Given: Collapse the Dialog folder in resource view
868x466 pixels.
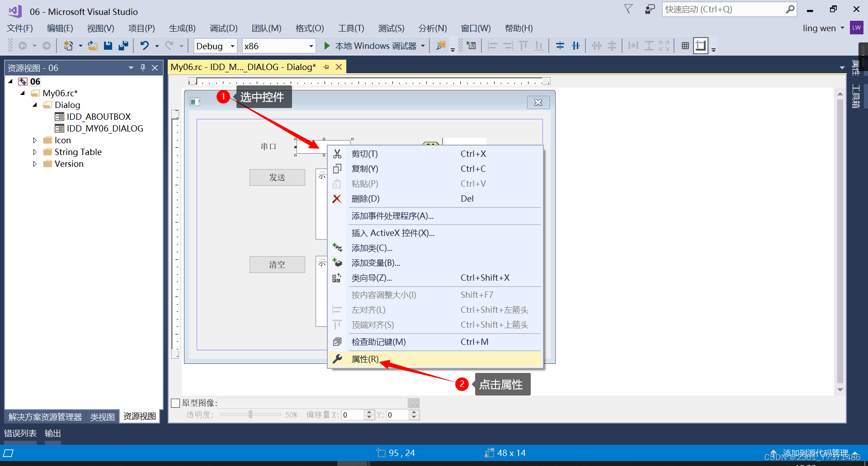Looking at the screenshot, I should tap(34, 105).
